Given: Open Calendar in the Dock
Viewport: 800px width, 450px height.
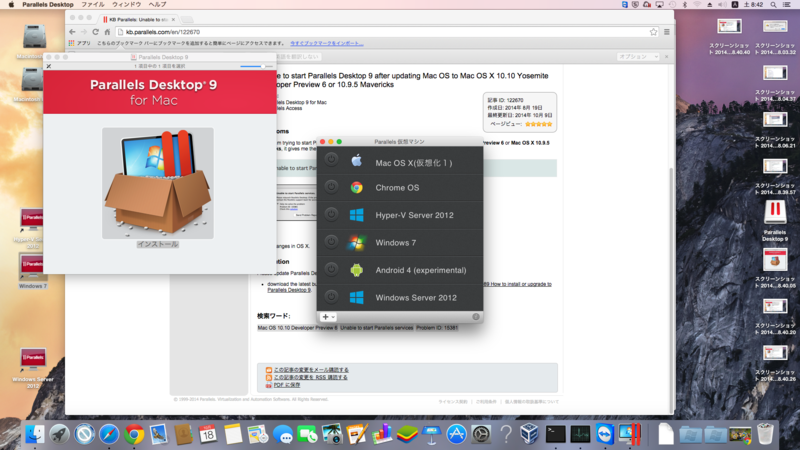Looking at the screenshot, I should (x=208, y=434).
